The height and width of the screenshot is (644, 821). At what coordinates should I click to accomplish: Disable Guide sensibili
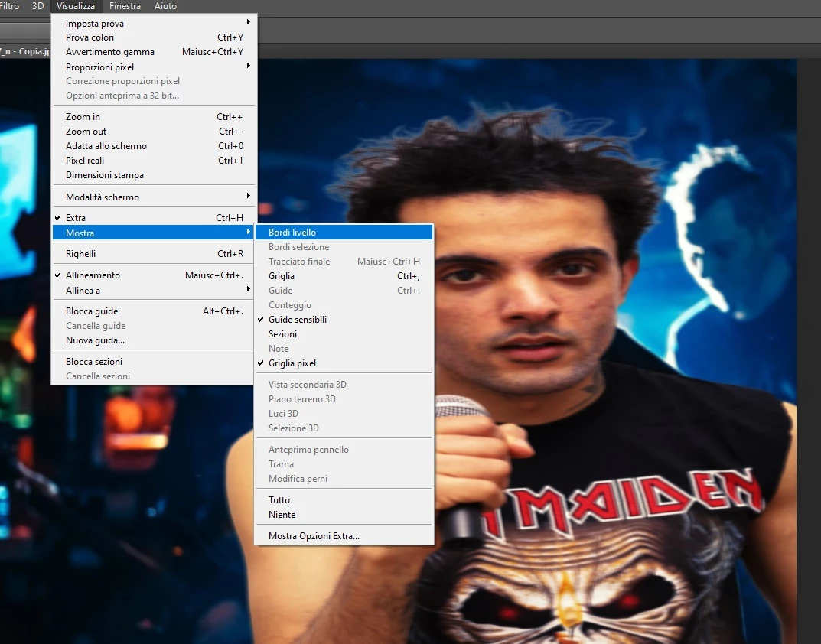click(x=344, y=320)
